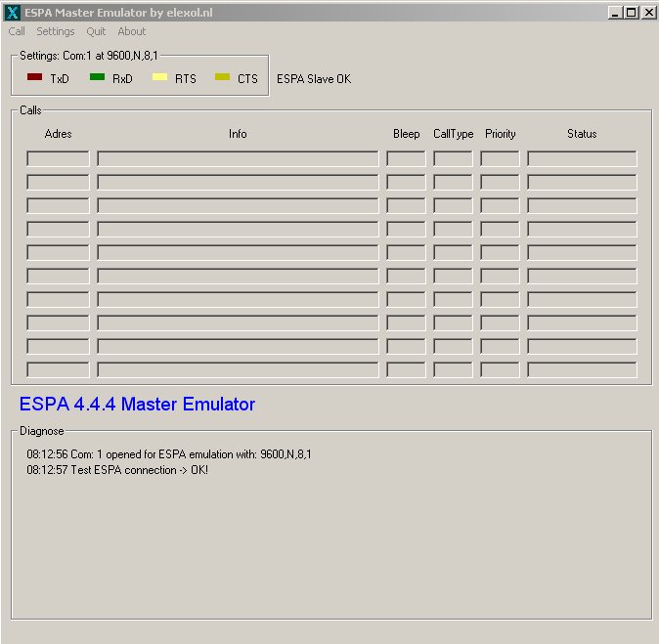Click the Adres column header

click(x=58, y=134)
